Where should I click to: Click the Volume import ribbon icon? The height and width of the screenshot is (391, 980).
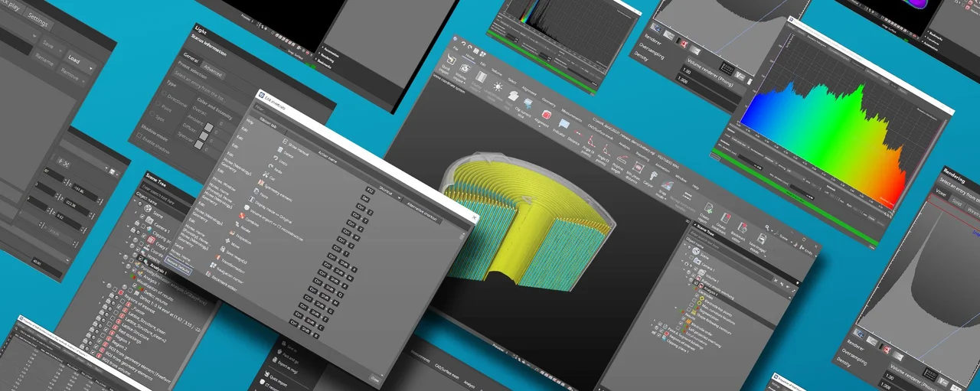[x=464, y=68]
